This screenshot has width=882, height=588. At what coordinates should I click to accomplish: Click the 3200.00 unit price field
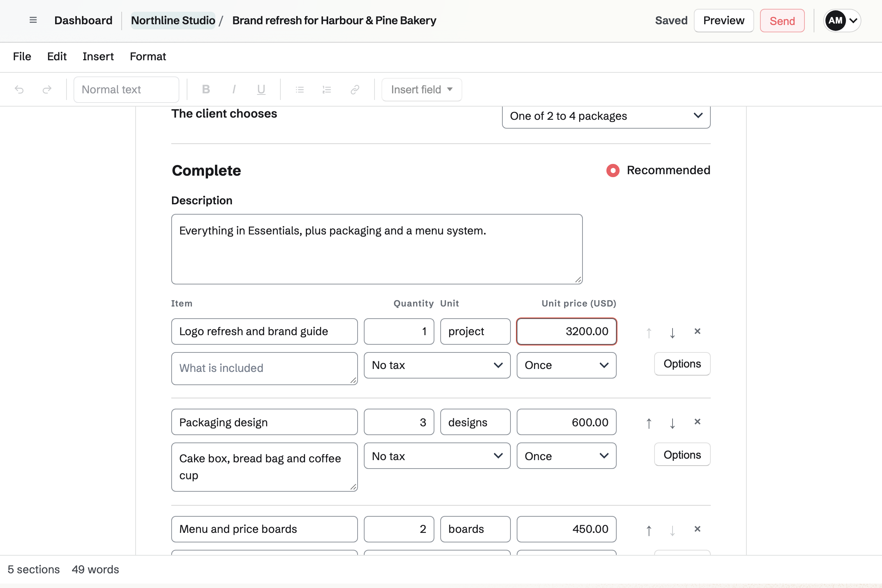(566, 331)
